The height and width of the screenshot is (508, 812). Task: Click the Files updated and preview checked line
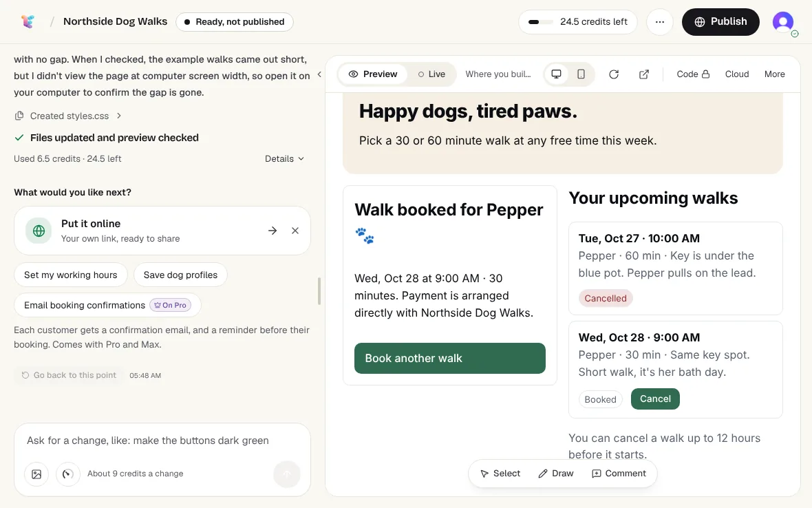point(114,138)
